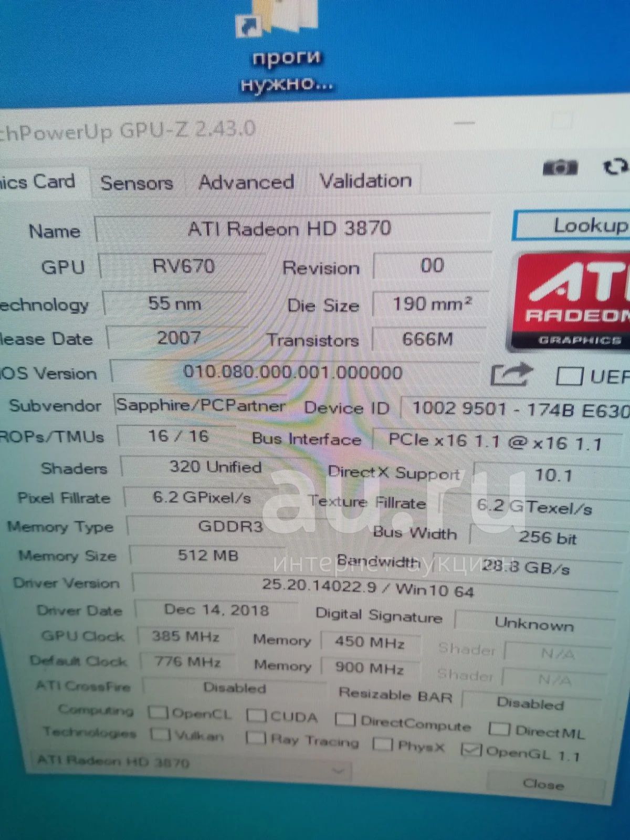Image resolution: width=630 pixels, height=840 pixels.
Task: Click the Subvendor field Sapphire/PCPartner
Action: [x=201, y=405]
